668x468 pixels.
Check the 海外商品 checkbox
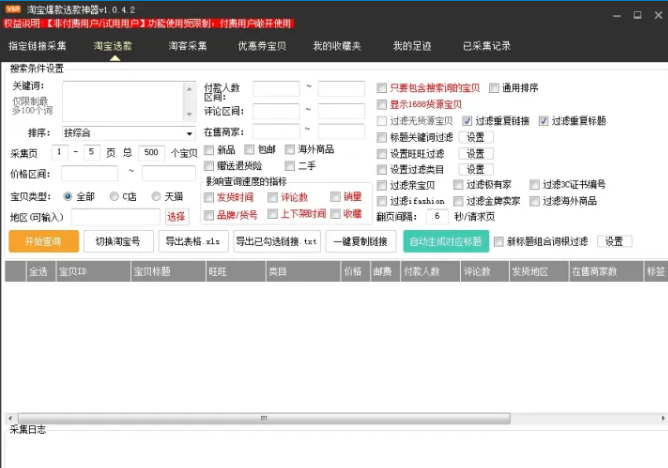point(290,149)
